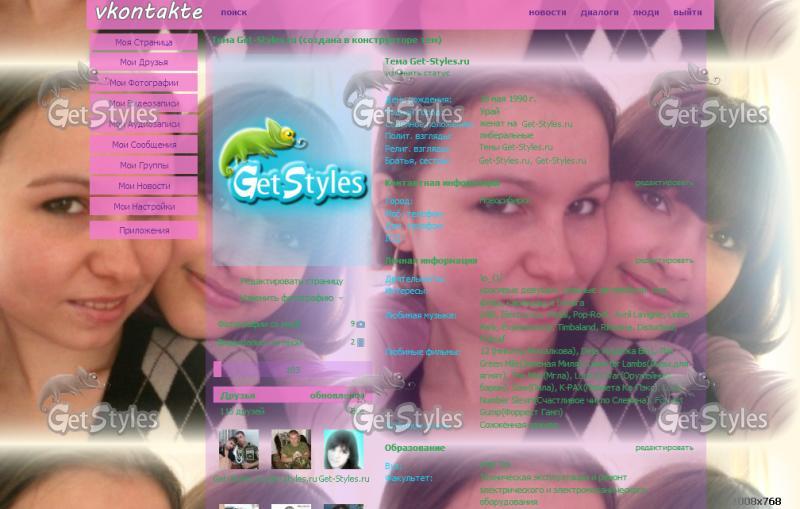Open Мои Друзья in sidebar
The image size is (800, 509).
click(x=144, y=62)
